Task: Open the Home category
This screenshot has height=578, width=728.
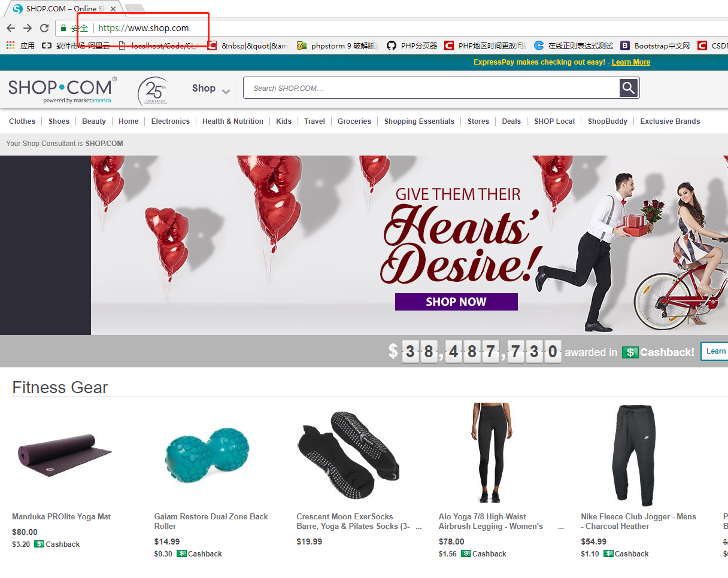Action: (129, 121)
